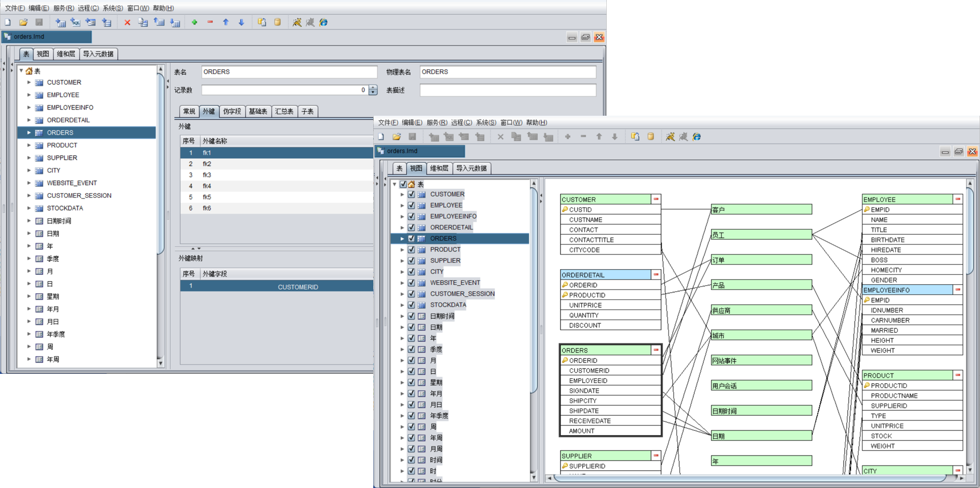
Task: Open the 服务(R) menu in back window
Action: click(63, 8)
